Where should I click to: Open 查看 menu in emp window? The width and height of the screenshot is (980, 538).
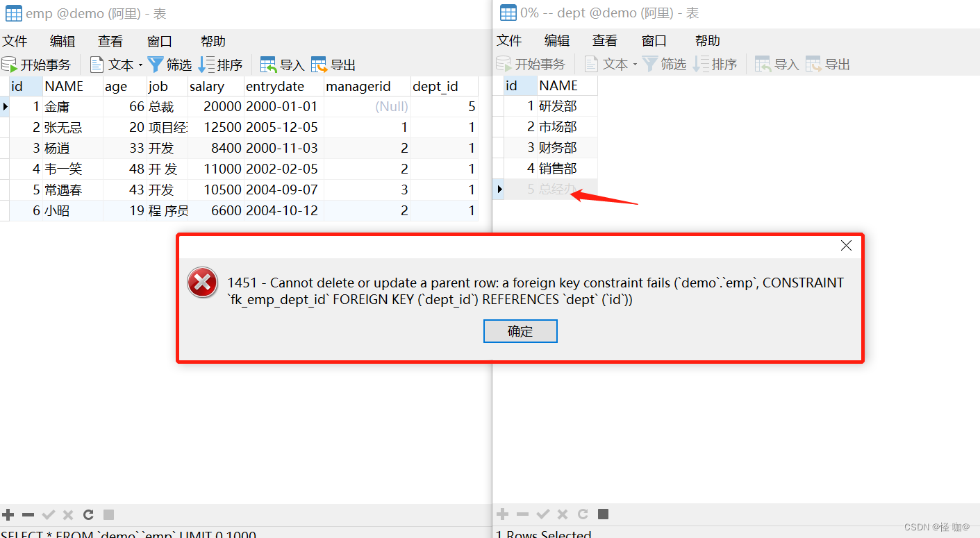pos(110,41)
